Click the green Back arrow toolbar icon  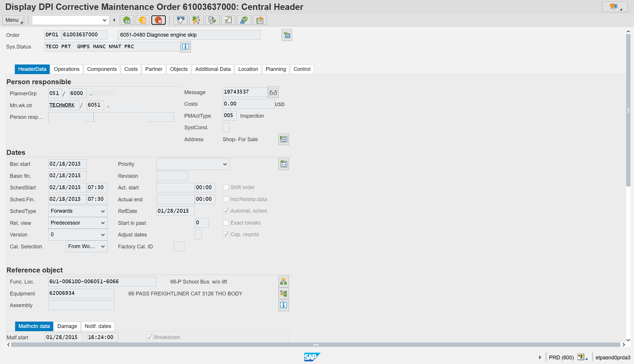coord(127,20)
